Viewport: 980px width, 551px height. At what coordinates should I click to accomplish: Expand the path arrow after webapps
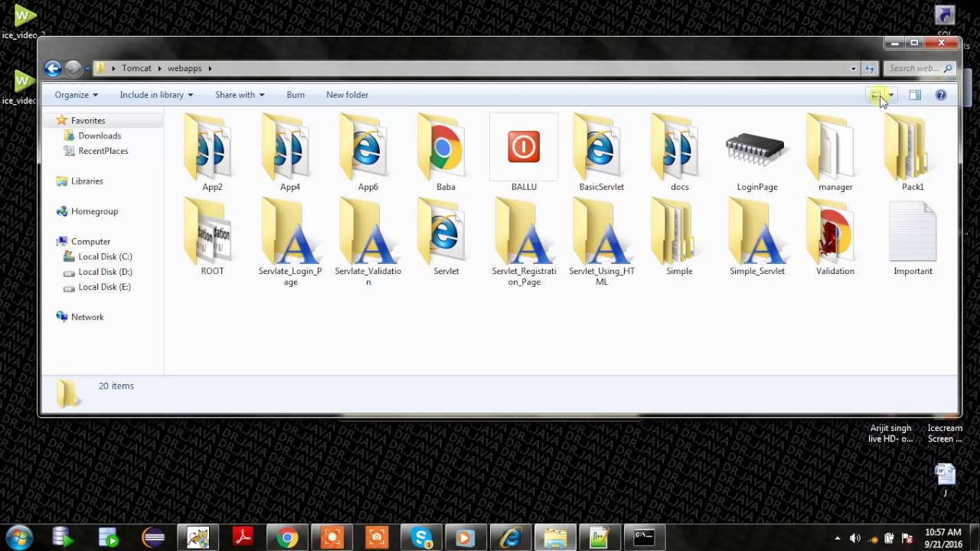coord(210,68)
